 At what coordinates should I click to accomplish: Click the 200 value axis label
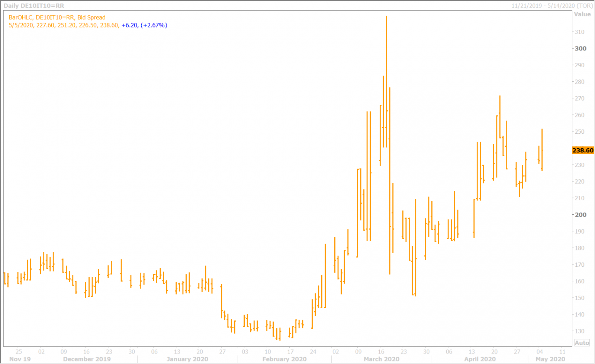(x=580, y=215)
